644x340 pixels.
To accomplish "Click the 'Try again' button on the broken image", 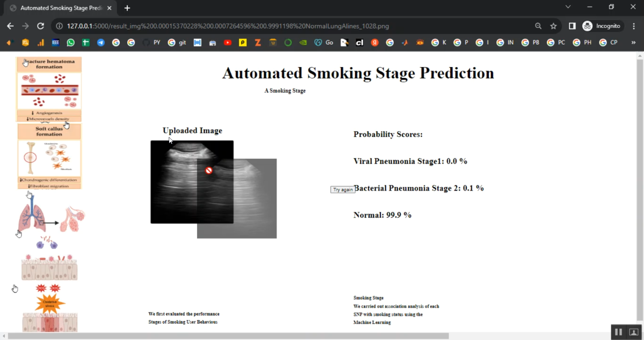I will click(x=343, y=190).
